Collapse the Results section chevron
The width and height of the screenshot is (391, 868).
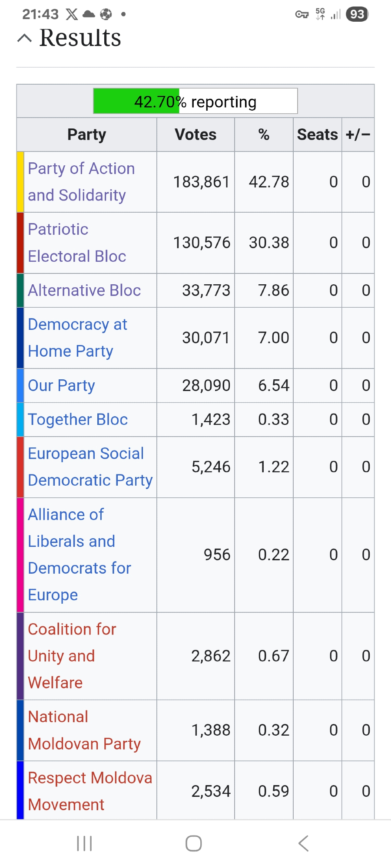[x=24, y=38]
